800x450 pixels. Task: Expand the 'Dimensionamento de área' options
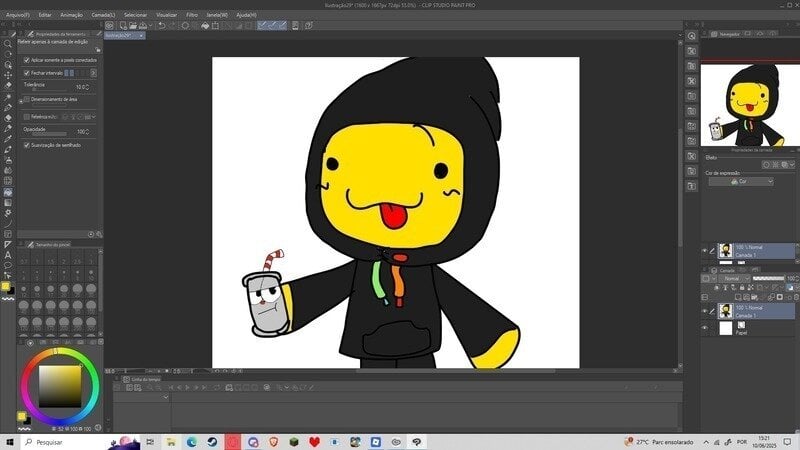[x=20, y=100]
